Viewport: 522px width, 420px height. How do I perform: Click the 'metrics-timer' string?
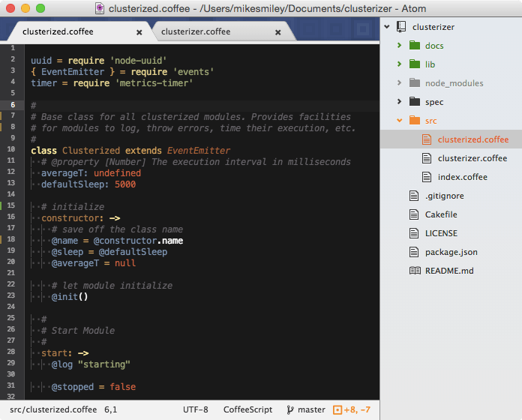(x=154, y=82)
